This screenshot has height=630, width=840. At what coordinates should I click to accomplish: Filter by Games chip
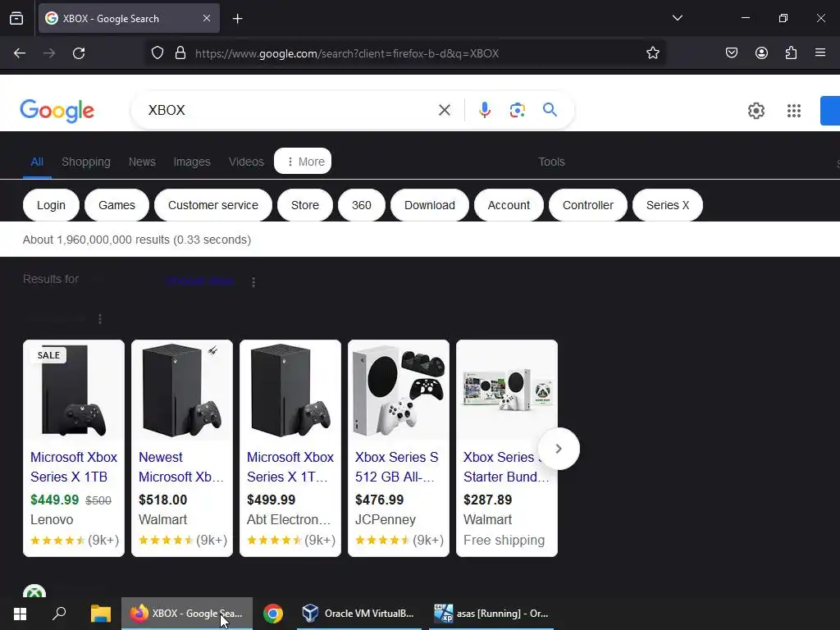[116, 205]
